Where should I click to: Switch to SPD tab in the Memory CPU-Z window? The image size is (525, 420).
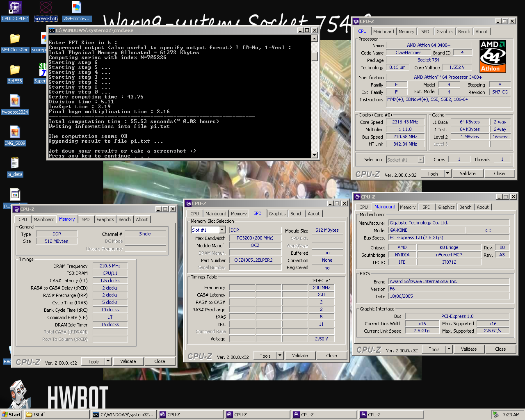86,219
